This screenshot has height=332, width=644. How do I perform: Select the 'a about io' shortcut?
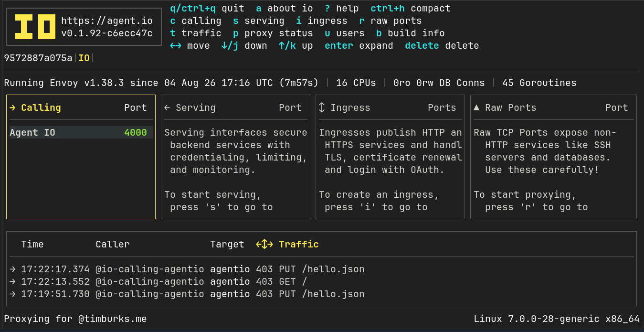[285, 9]
